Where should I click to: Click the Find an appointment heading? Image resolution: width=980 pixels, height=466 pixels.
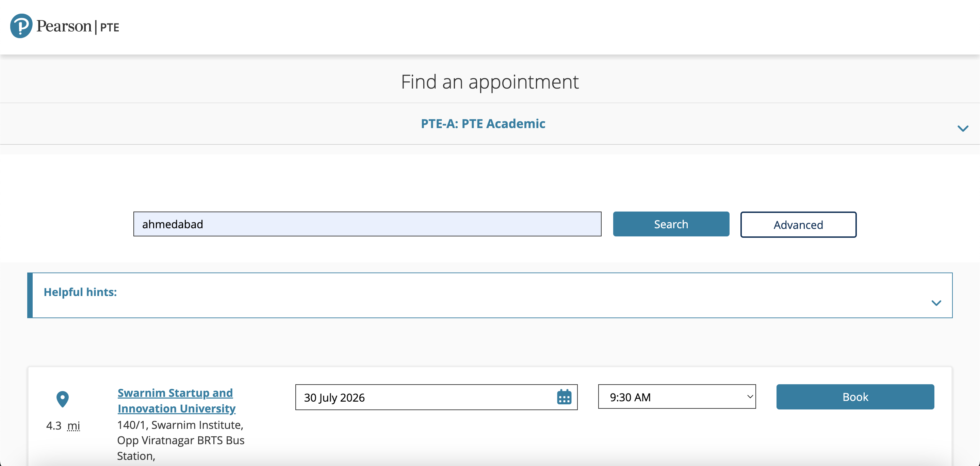(x=490, y=81)
